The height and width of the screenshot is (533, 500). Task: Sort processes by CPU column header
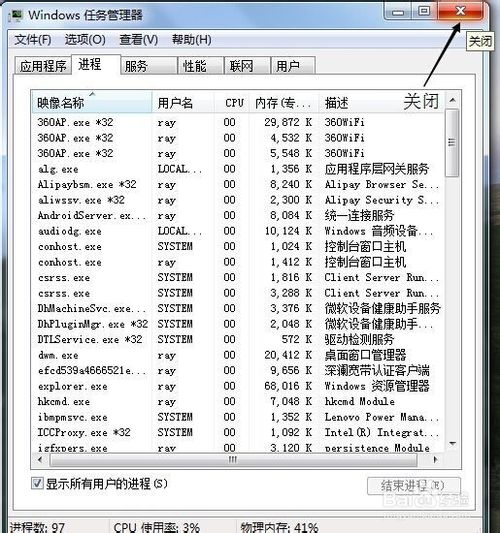click(232, 102)
